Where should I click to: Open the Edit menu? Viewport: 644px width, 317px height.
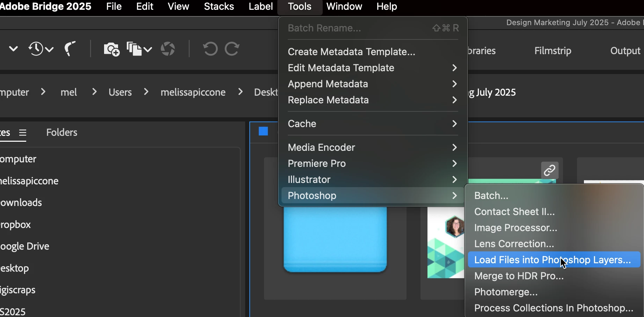pos(145,7)
